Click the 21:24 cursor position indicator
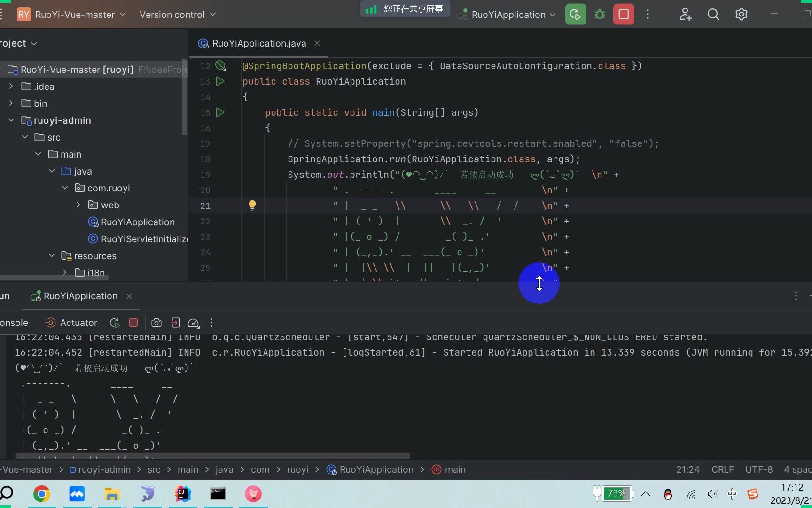The width and height of the screenshot is (812, 508). (x=687, y=469)
